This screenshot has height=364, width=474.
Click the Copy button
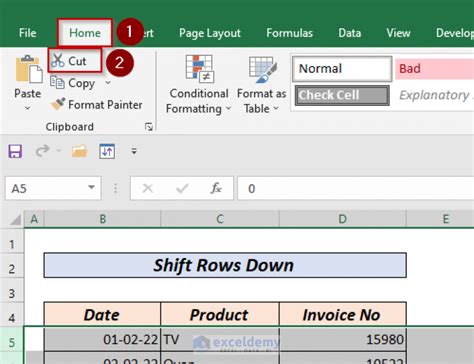tap(72, 83)
